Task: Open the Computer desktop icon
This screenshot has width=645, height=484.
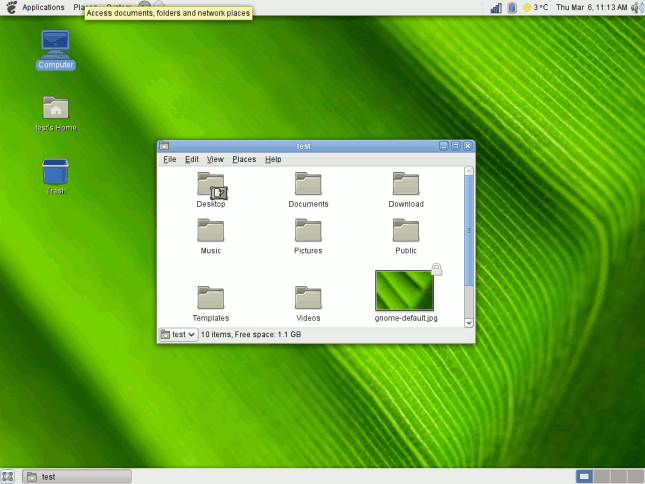Action: [x=56, y=44]
